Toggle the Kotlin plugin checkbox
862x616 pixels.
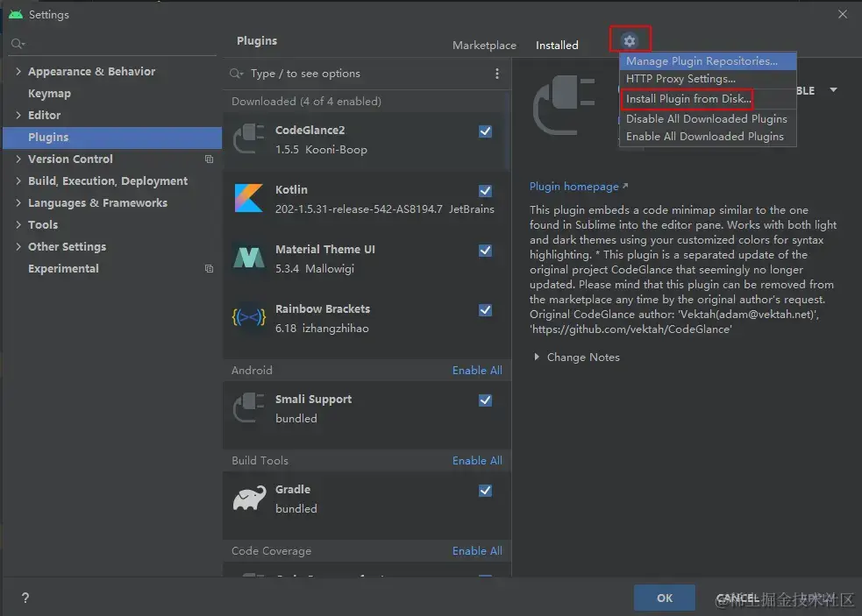[x=486, y=191]
